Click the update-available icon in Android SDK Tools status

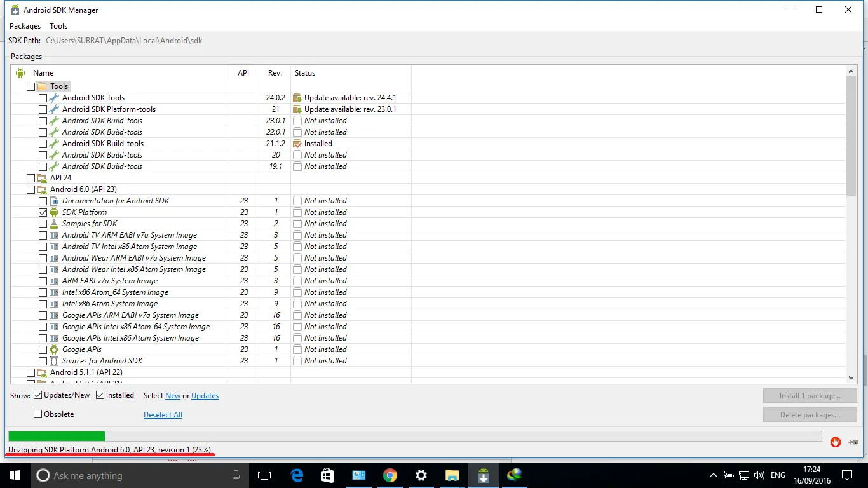(x=297, y=98)
